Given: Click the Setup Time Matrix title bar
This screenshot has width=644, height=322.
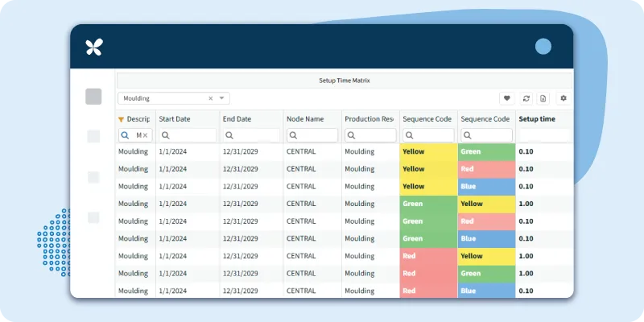Looking at the screenshot, I should [345, 80].
